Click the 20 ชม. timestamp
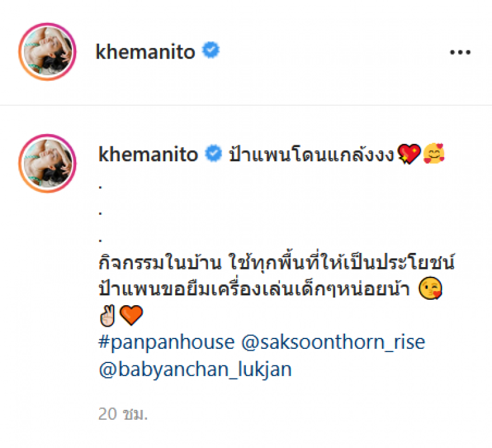Image resolution: width=492 pixels, height=448 pixels. [122, 414]
